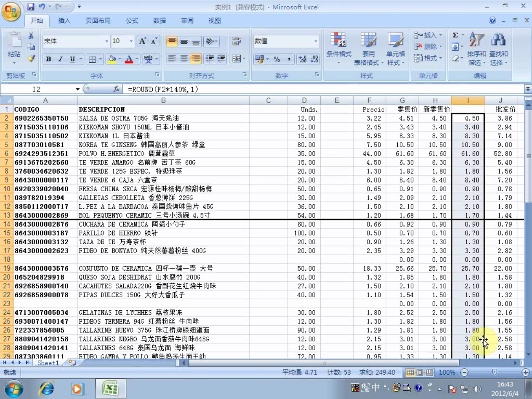Toggle top vertical alignment
Image resolution: width=532 pixels, height=399 pixels.
click(172, 41)
